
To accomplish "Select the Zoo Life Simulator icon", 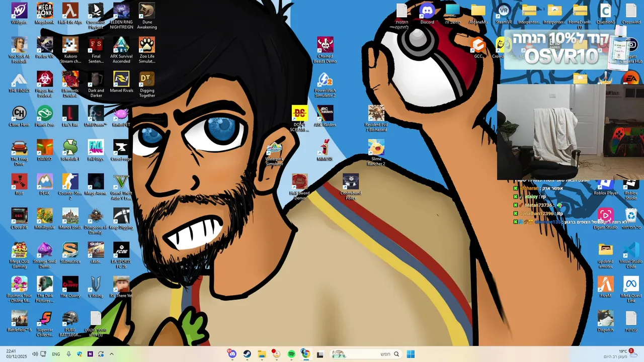I will (147, 50).
